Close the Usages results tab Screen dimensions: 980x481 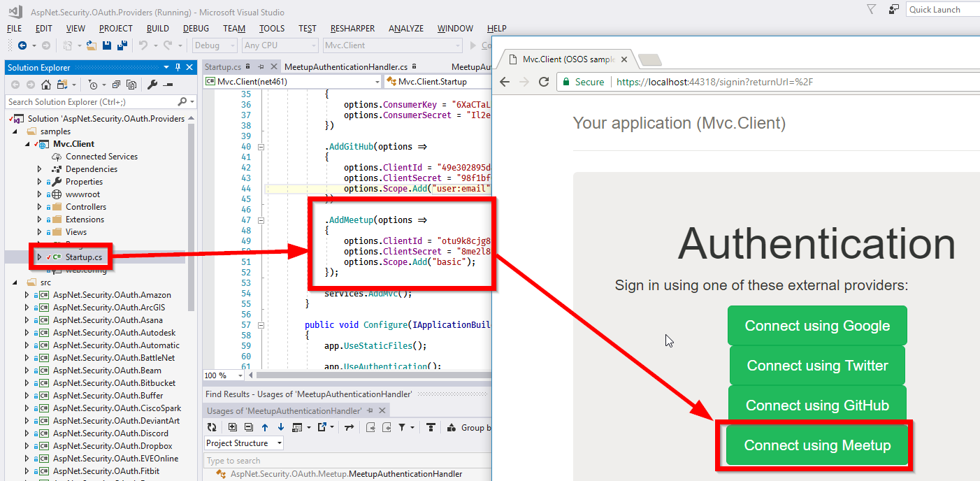[382, 410]
